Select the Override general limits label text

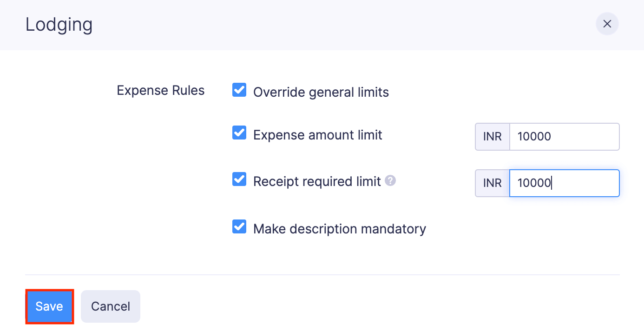(321, 92)
